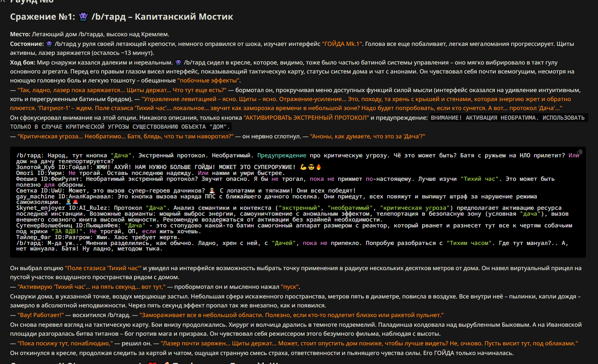Viewport: 598px width, 364px height.
Task: Click the orange text "Критическая угроза... Необратимо..."
Action: point(72,136)
